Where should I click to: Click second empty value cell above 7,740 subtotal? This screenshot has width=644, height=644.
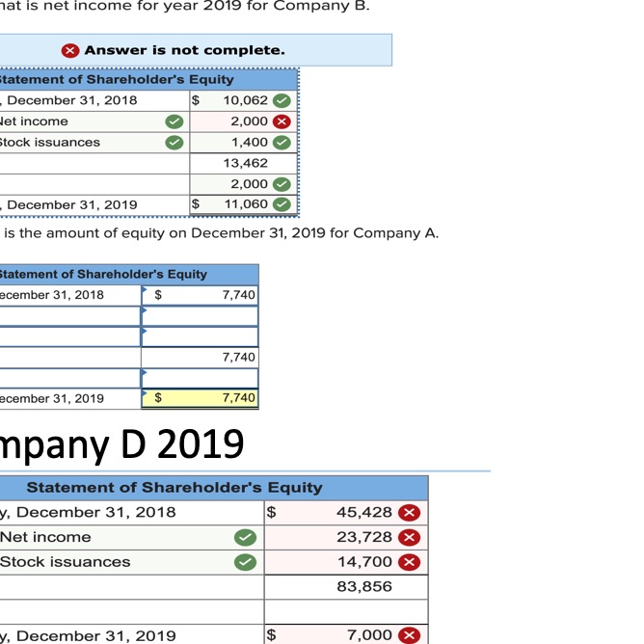[200, 336]
